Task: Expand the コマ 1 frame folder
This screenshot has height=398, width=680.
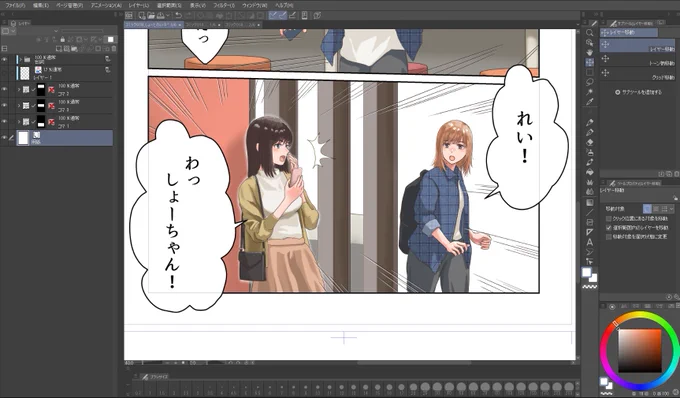Action: tap(19, 121)
